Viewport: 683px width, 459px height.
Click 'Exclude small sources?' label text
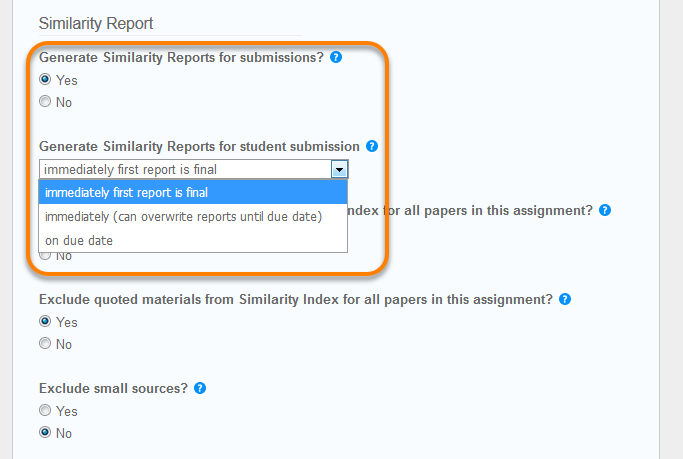(x=112, y=388)
